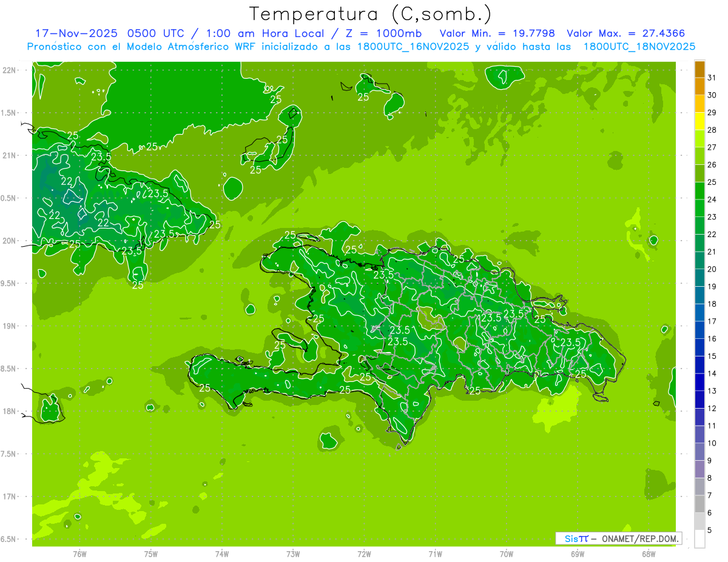Click the "71W" longitude axis label
728x562 pixels.
[x=435, y=554]
